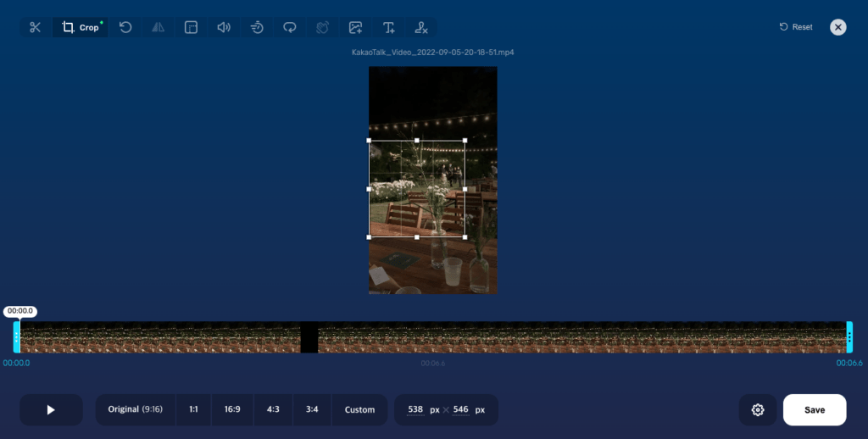Select the Crop tool
868x439 pixels.
[81, 27]
